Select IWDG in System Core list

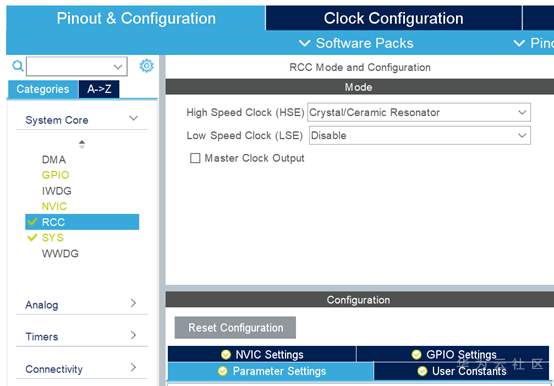pyautogui.click(x=57, y=191)
